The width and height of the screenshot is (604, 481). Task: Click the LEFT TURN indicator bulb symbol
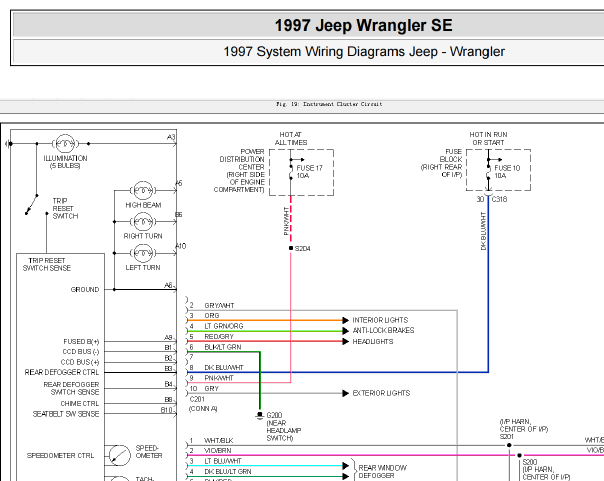coord(143,253)
